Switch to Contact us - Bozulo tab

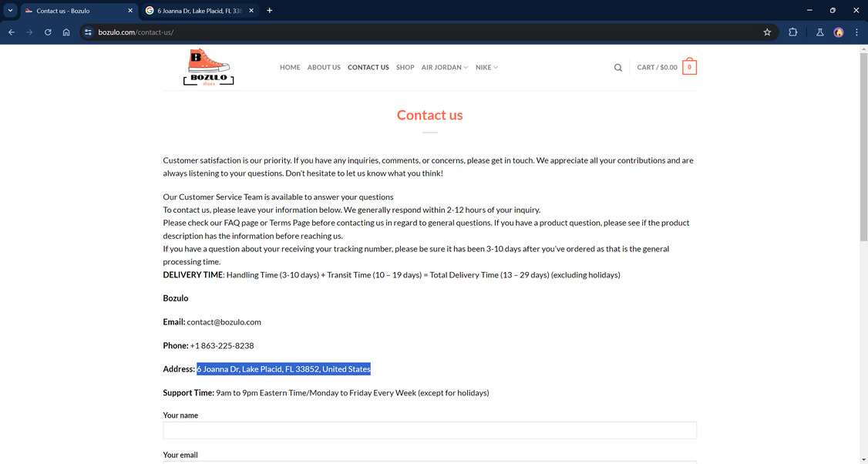(x=79, y=11)
